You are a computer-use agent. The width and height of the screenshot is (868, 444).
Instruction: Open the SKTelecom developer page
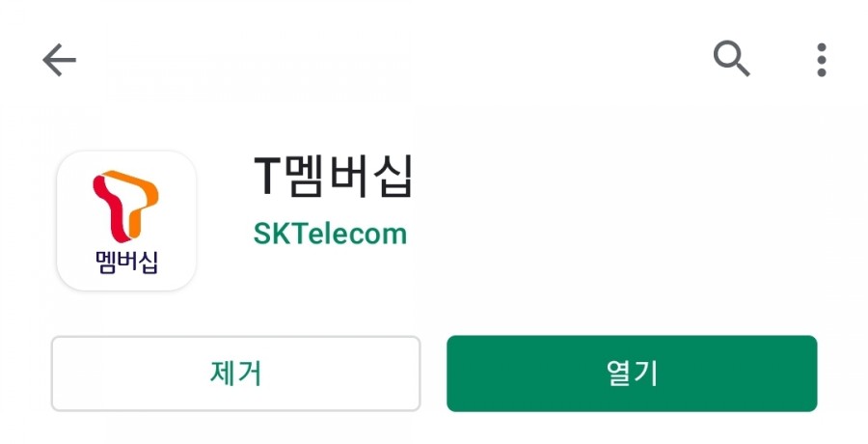330,234
